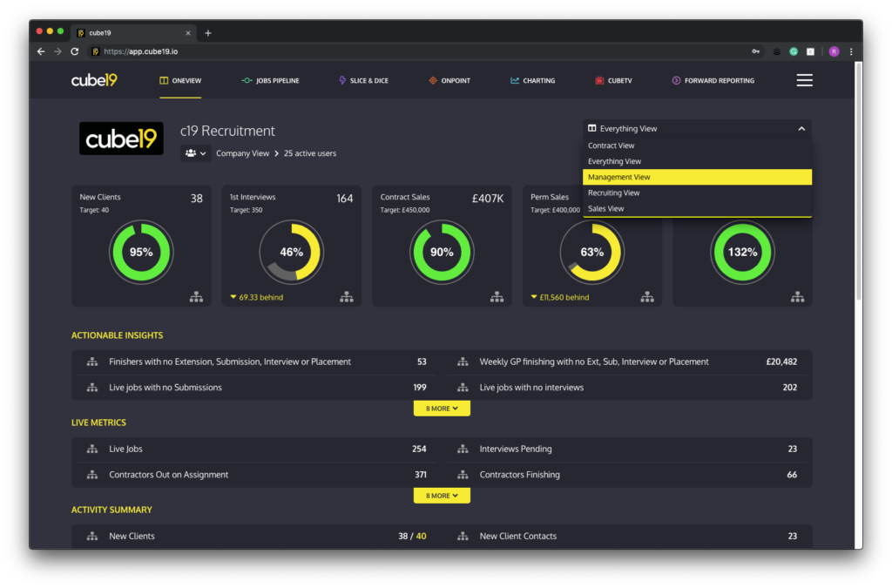The height and width of the screenshot is (588, 892).
Task: Click hierarchy icon for Finishers with no Extension
Action: 92,362
